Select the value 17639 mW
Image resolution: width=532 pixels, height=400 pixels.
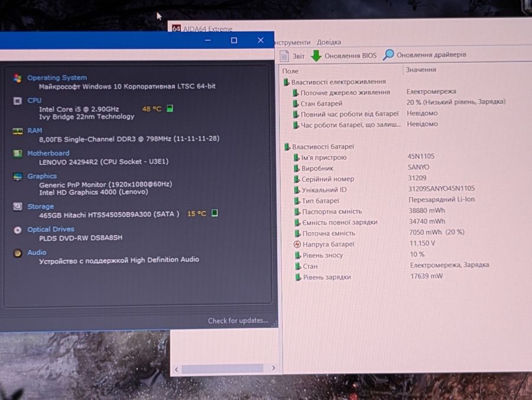[x=426, y=276]
